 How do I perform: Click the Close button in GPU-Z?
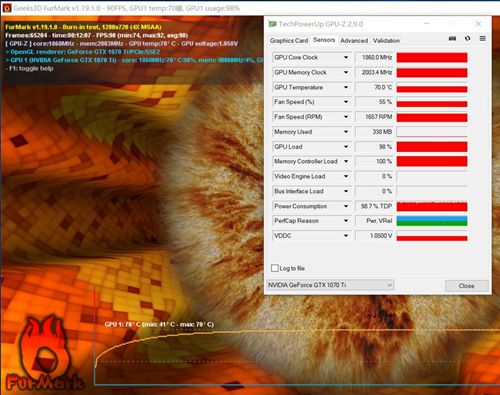pyautogui.click(x=467, y=286)
